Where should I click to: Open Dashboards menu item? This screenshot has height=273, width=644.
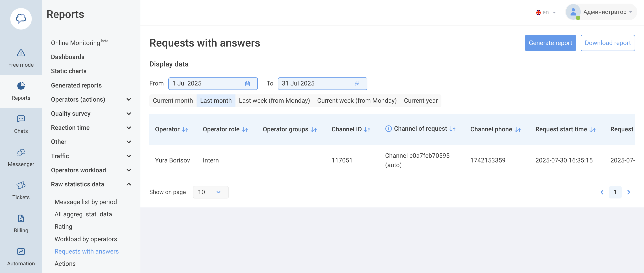click(x=68, y=57)
